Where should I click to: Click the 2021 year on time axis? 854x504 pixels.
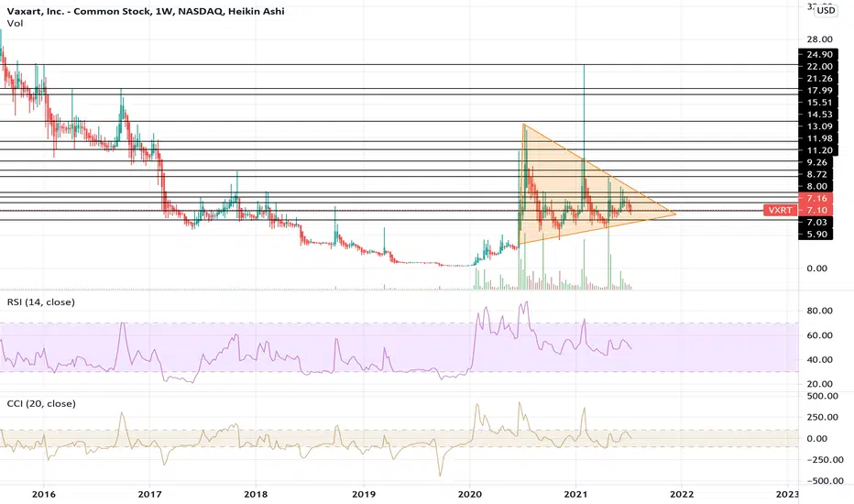tap(575, 494)
